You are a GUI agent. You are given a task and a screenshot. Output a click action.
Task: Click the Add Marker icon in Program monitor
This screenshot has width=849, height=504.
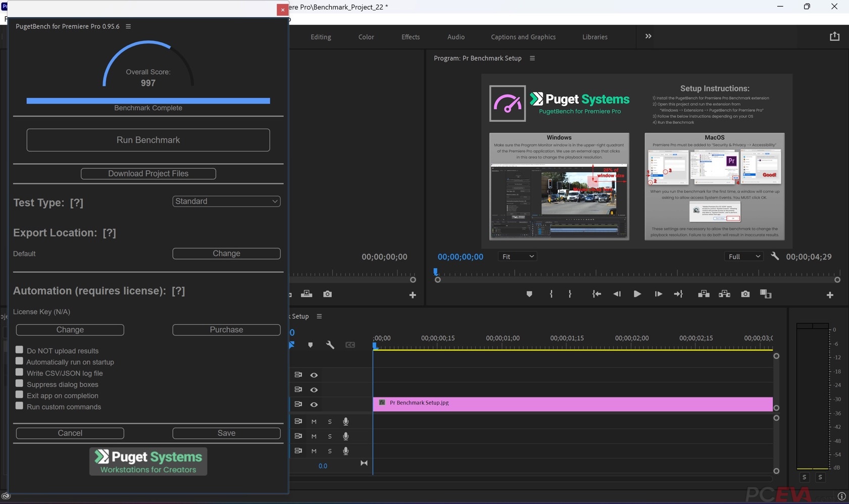coord(529,294)
